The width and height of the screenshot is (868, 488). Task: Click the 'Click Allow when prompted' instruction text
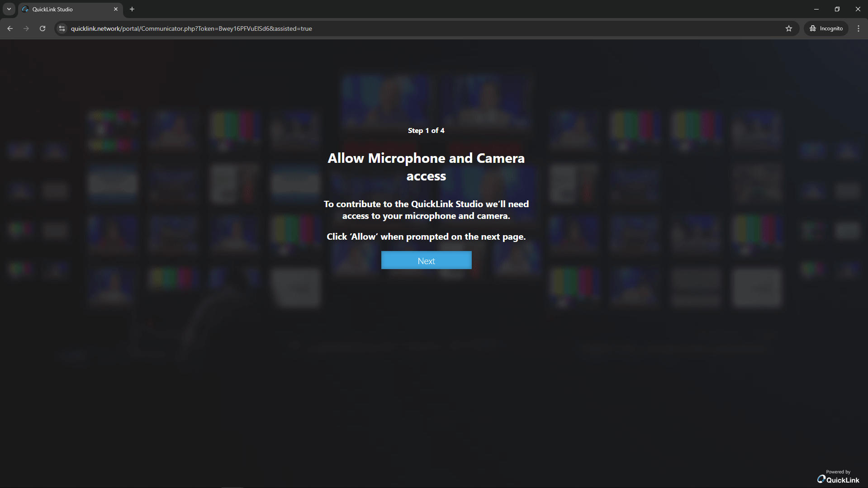[x=426, y=237]
